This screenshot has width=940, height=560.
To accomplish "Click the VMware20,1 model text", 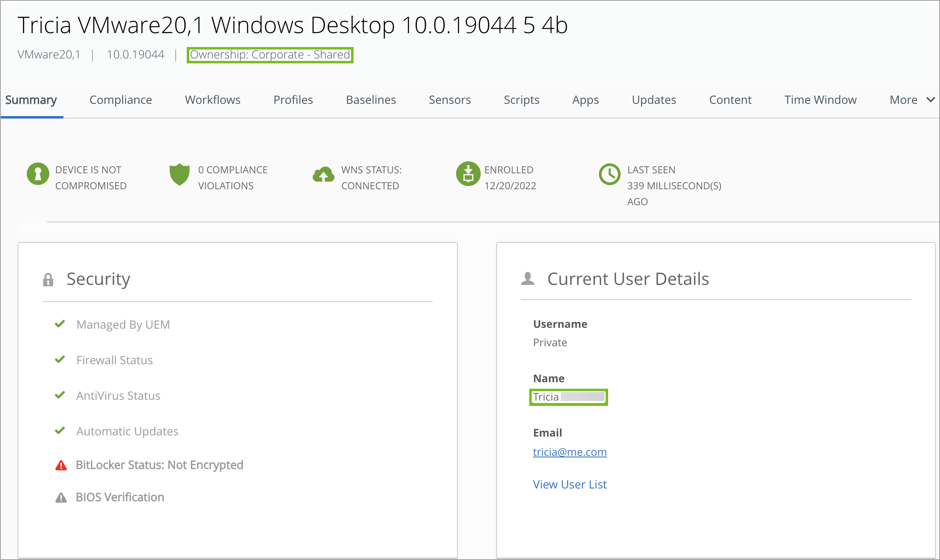I will pyautogui.click(x=49, y=55).
